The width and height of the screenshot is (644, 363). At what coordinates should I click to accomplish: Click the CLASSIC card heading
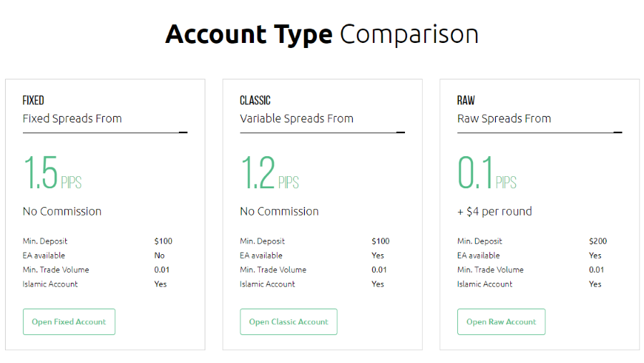tap(255, 100)
